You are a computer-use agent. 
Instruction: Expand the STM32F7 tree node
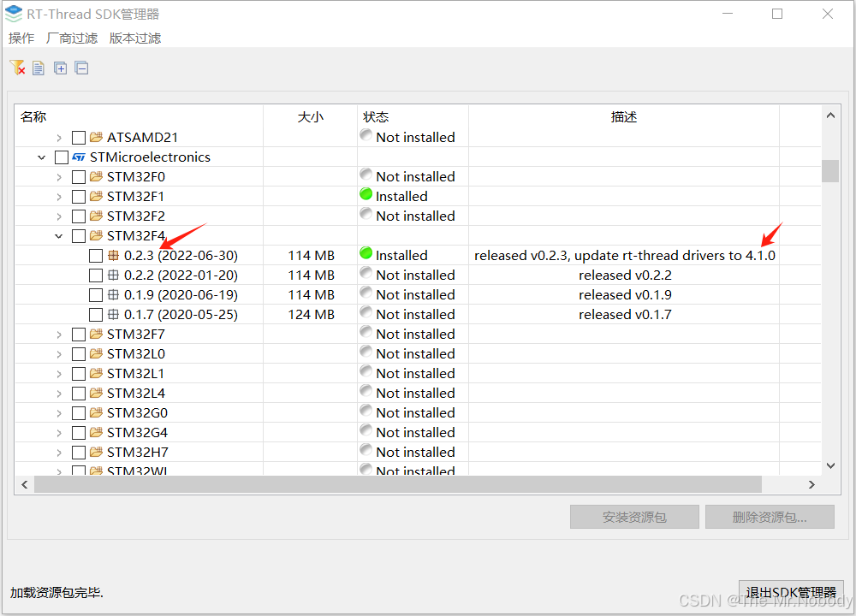click(x=59, y=335)
